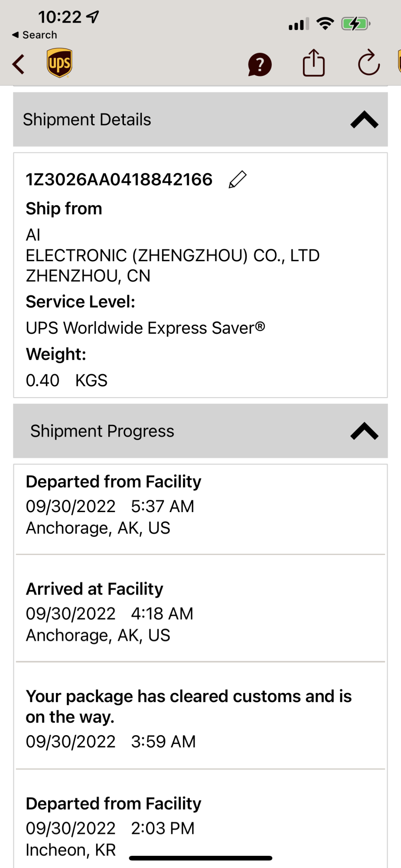Image resolution: width=401 pixels, height=868 pixels.
Task: Tap the home indicator bar
Action: coord(200,858)
